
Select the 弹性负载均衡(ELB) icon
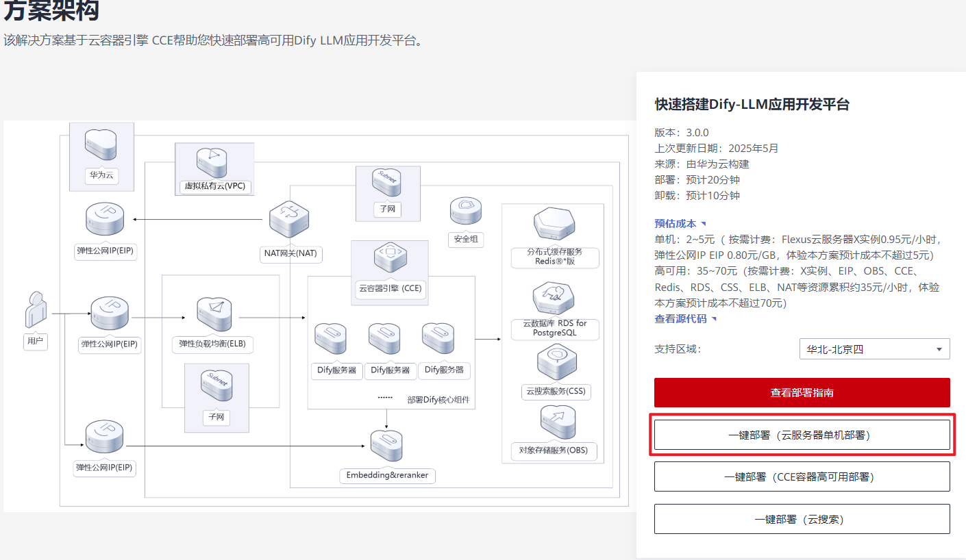214,315
